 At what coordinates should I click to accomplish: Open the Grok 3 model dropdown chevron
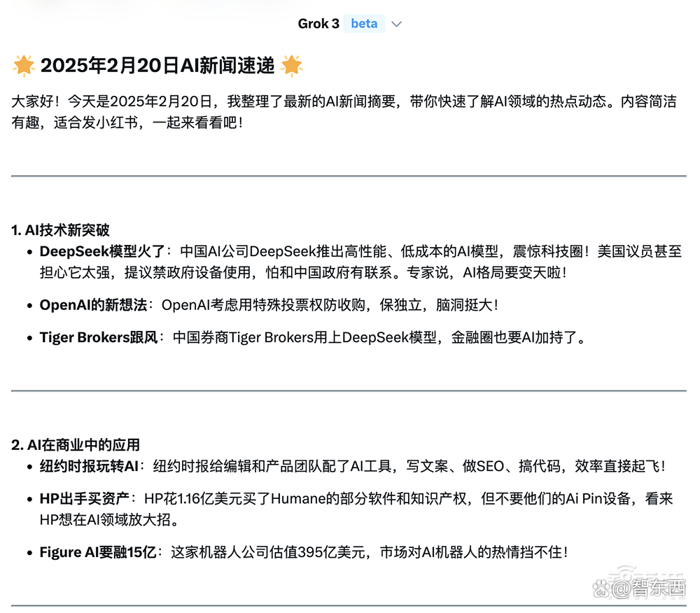coord(396,24)
